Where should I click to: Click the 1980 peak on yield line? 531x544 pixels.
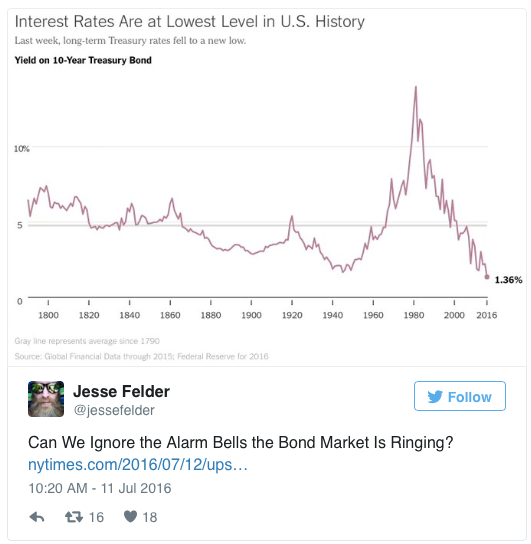point(416,87)
